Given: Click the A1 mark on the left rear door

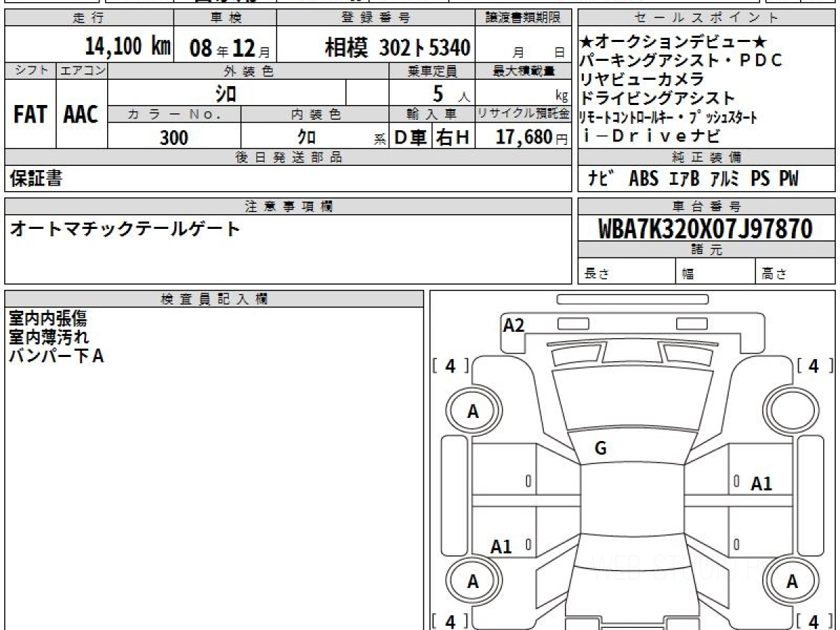Looking at the screenshot, I should pos(501,547).
